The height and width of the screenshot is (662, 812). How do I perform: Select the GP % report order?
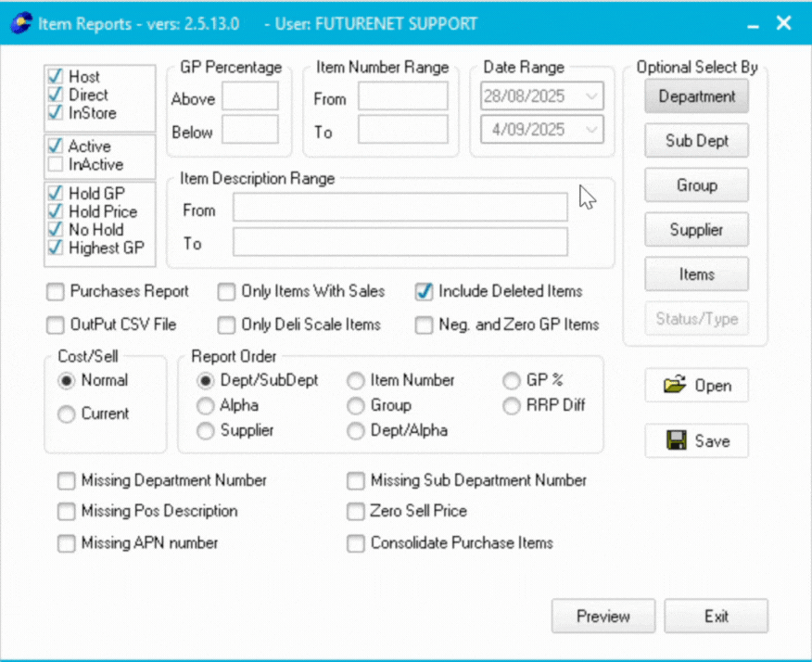[511, 380]
